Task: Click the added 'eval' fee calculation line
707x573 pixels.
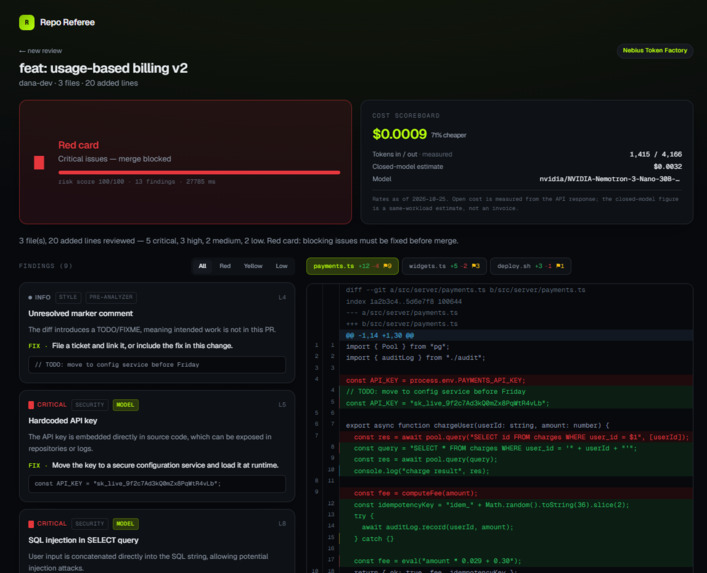Action: (516, 561)
